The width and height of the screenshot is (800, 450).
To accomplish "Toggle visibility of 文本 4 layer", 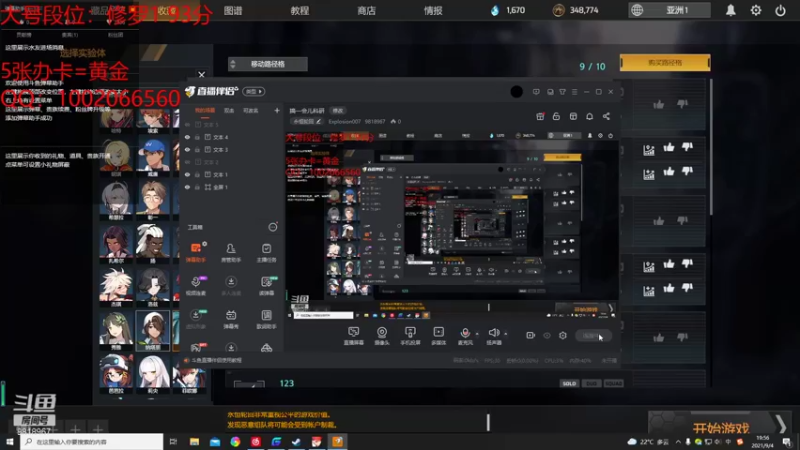I will pos(187,137).
